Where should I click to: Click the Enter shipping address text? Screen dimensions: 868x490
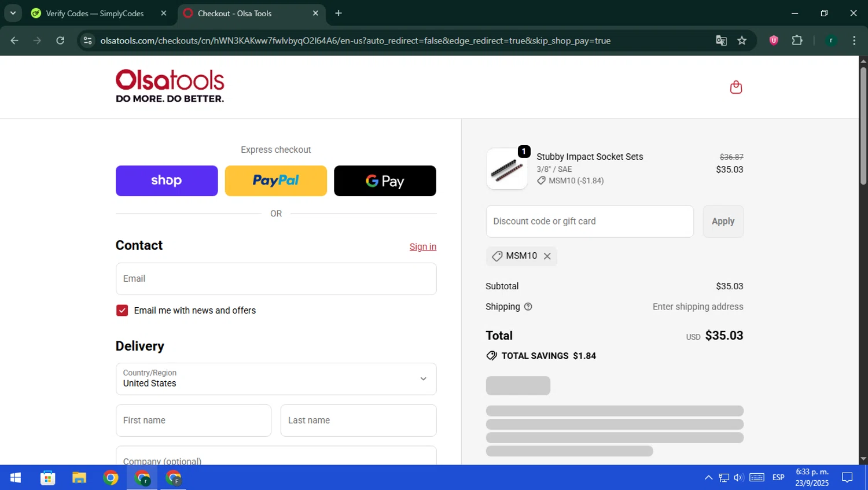698,307
